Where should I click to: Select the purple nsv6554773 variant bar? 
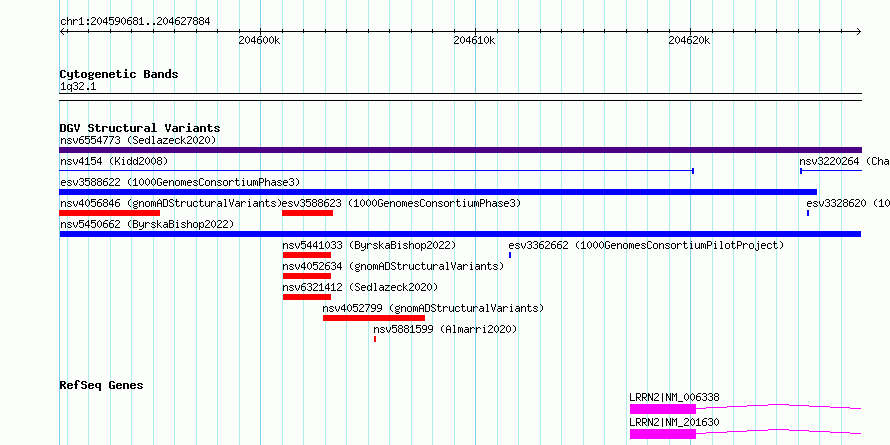click(x=460, y=150)
